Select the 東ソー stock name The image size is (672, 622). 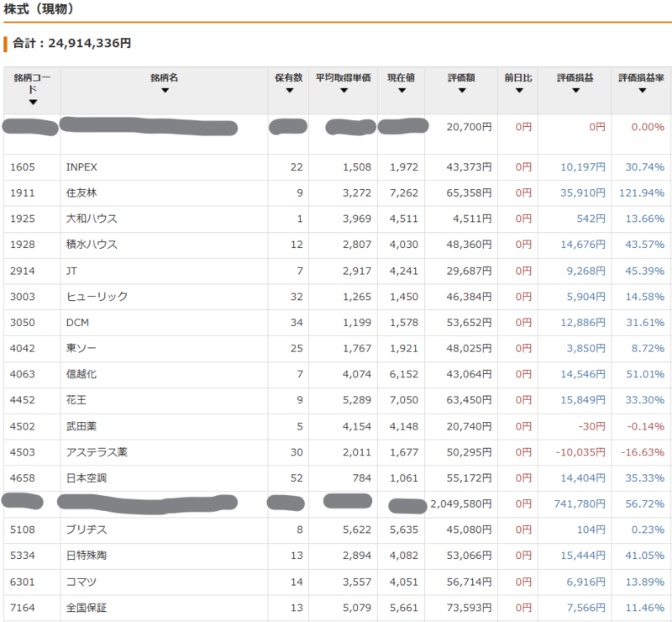[81, 348]
